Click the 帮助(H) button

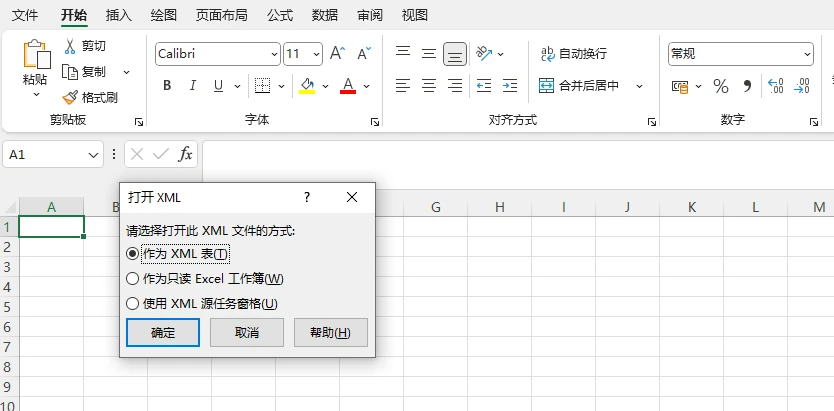(x=331, y=333)
